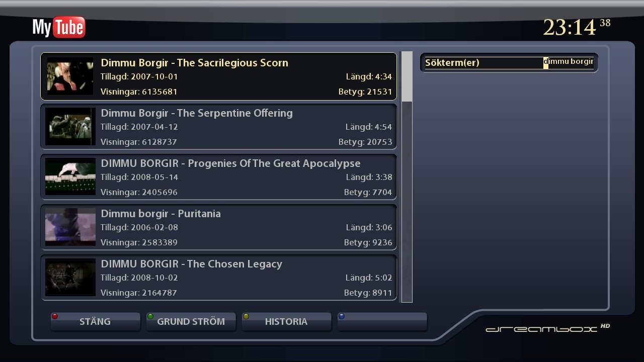
Task: Open the HISTORIA search history button
Action: pyautogui.click(x=286, y=322)
